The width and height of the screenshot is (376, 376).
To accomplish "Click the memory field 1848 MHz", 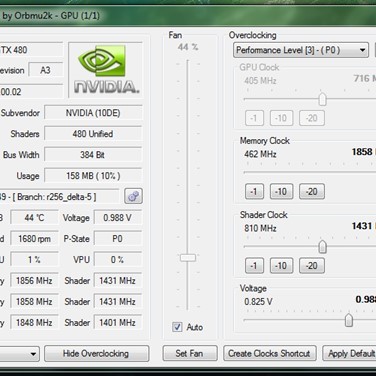I will [34, 323].
